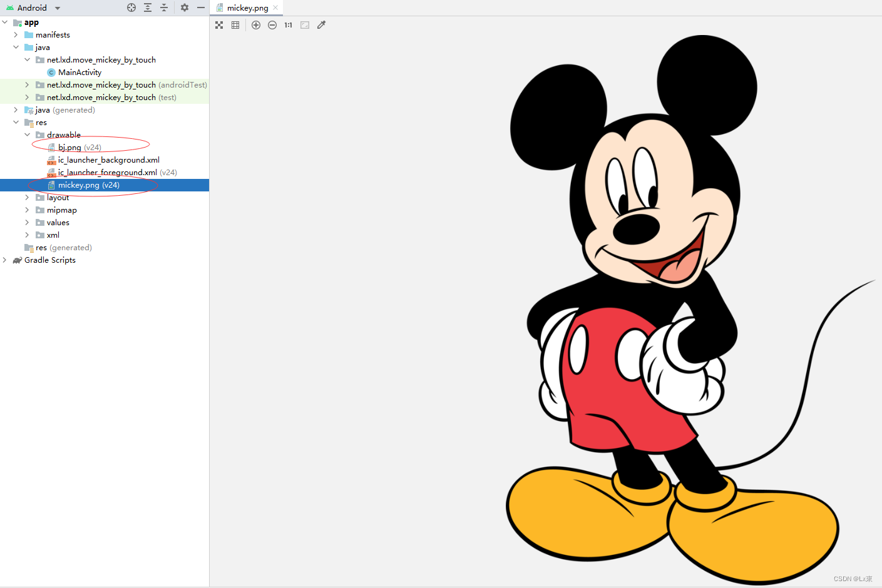Image resolution: width=882 pixels, height=588 pixels.
Task: Expand the layout folder
Action: point(28,198)
